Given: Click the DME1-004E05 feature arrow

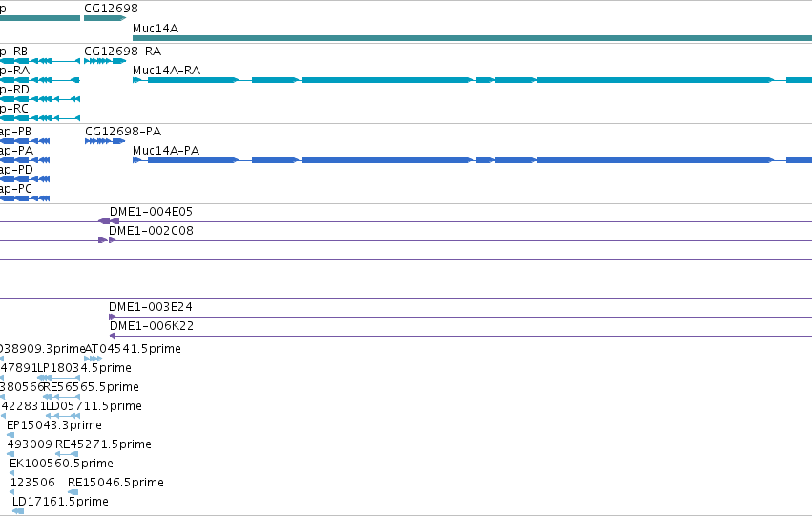Looking at the screenshot, I should 109,221.
